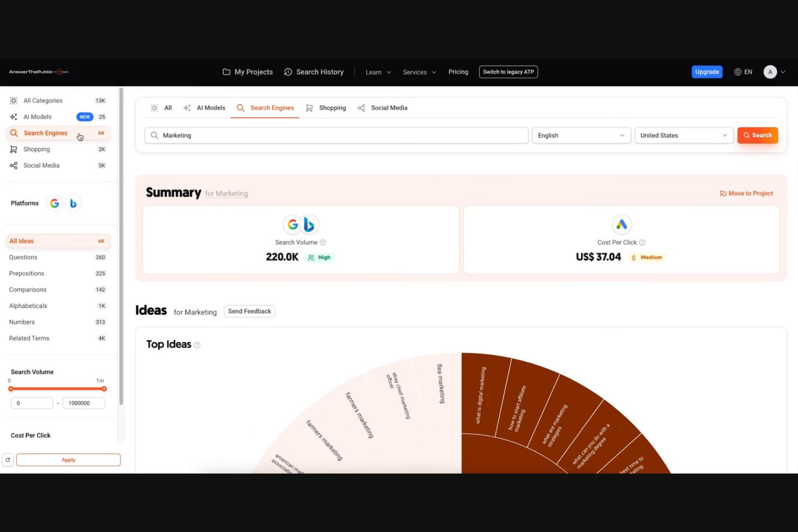Click the reset filters refresh icon

point(8,460)
